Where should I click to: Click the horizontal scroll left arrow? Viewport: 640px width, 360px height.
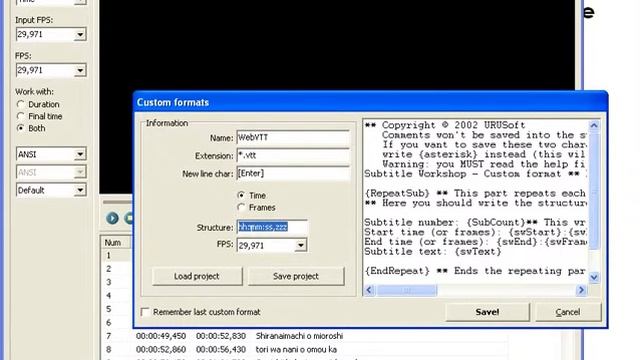[x=369, y=290]
